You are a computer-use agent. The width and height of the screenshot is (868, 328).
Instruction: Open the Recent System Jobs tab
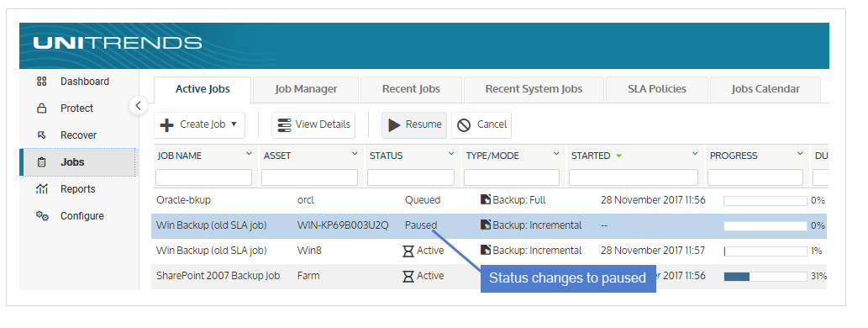point(534,89)
